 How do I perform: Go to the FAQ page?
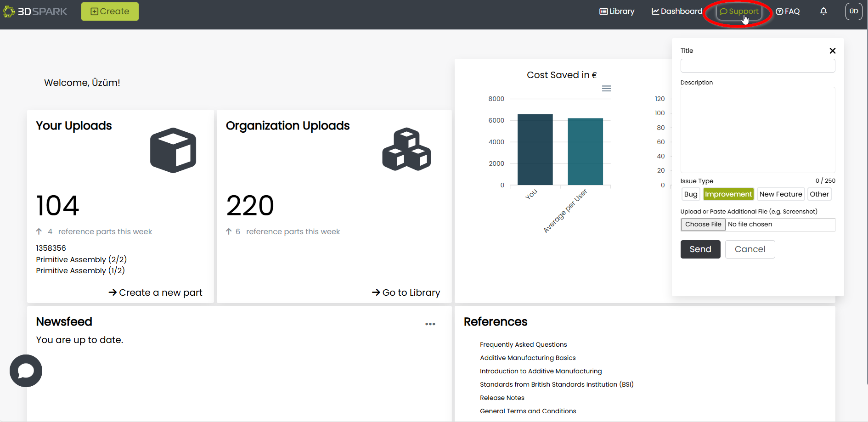click(x=788, y=11)
